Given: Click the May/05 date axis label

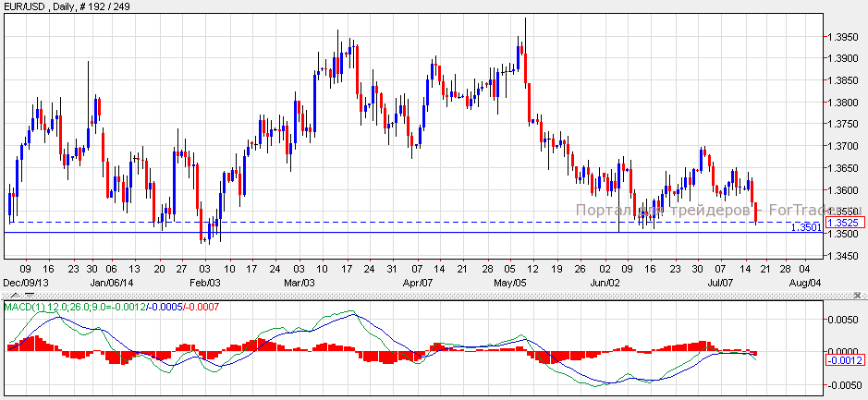Looking at the screenshot, I should tap(510, 281).
